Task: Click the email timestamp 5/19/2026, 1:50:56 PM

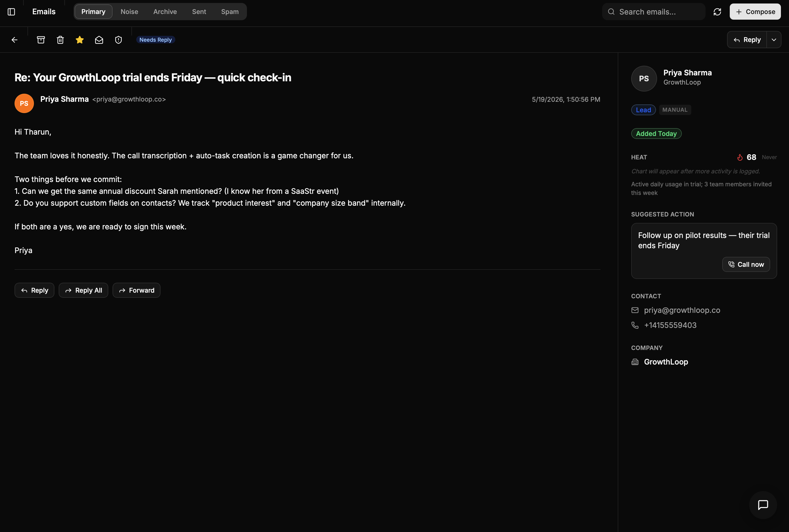Action: tap(566, 99)
